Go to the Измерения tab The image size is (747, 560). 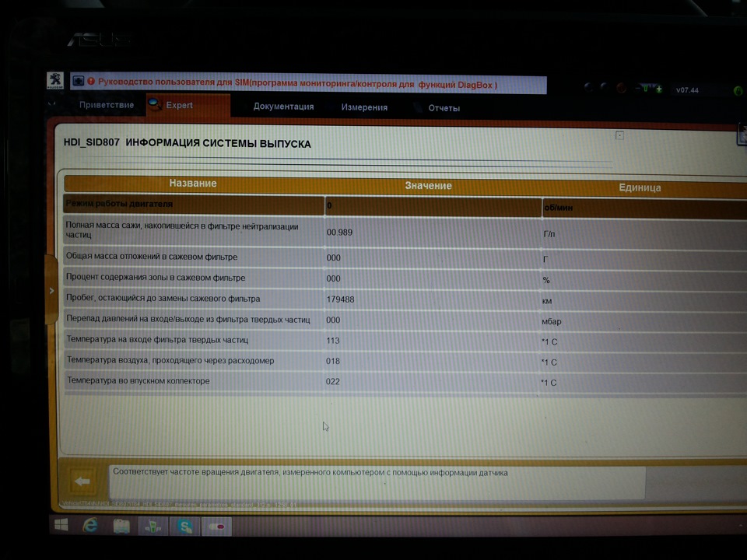(x=364, y=107)
